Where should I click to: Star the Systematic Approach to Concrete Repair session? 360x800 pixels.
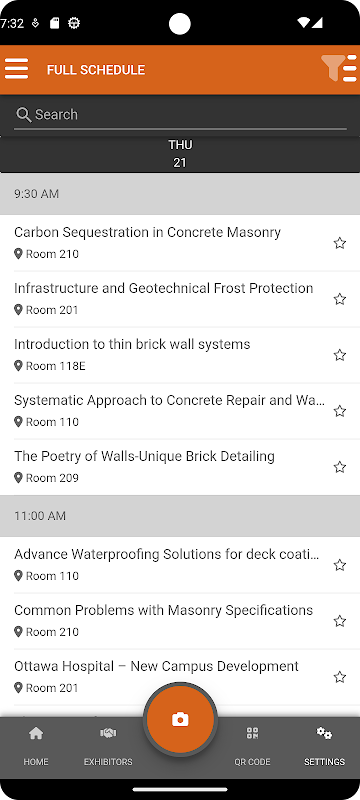click(340, 411)
